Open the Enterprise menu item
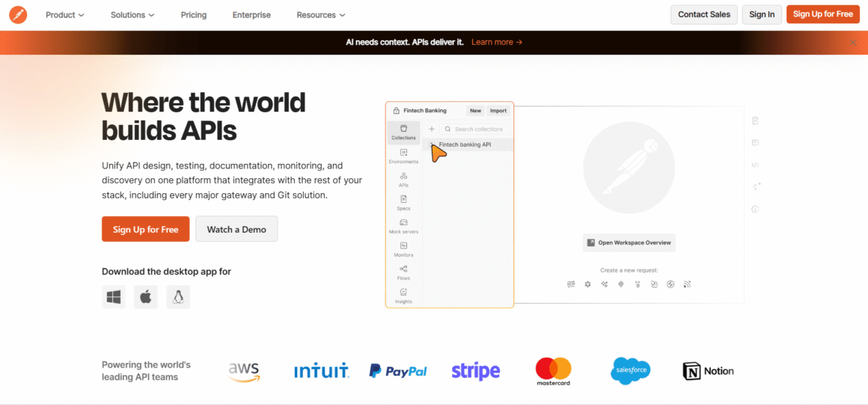The height and width of the screenshot is (405, 868). (251, 15)
